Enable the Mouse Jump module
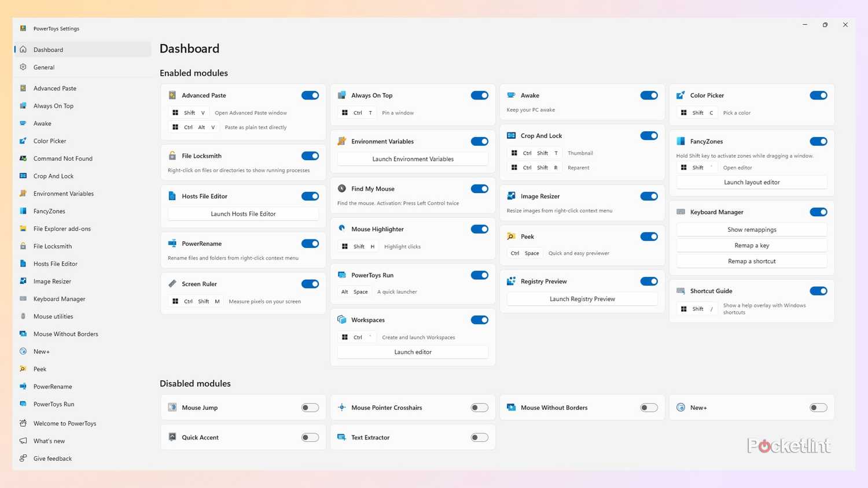The width and height of the screenshot is (868, 488). [x=310, y=407]
